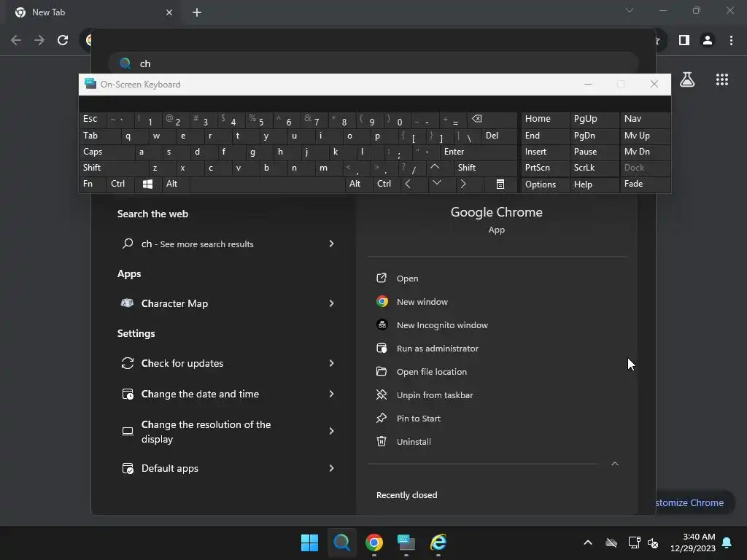747x560 pixels.
Task: Expand 'ch - See more search results'
Action: [331, 244]
